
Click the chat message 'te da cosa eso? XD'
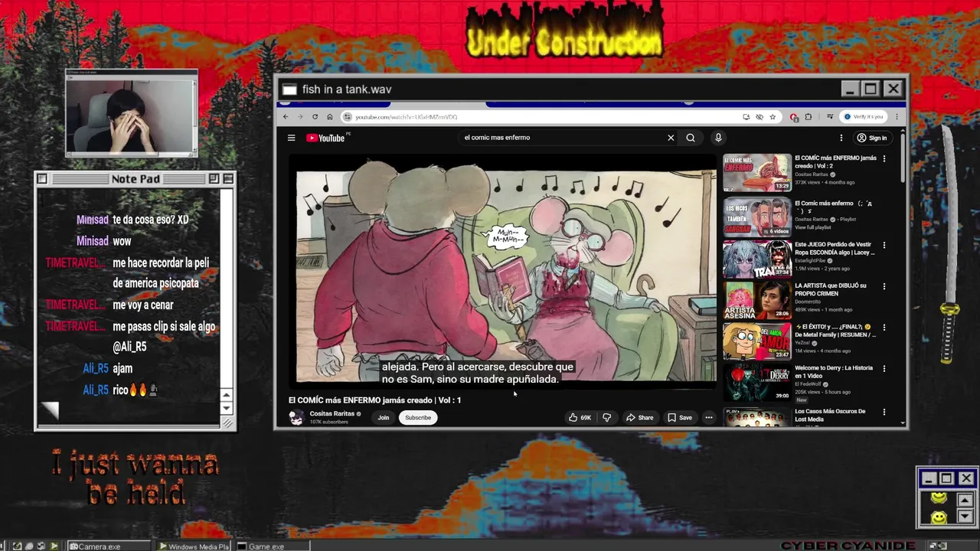(x=151, y=220)
